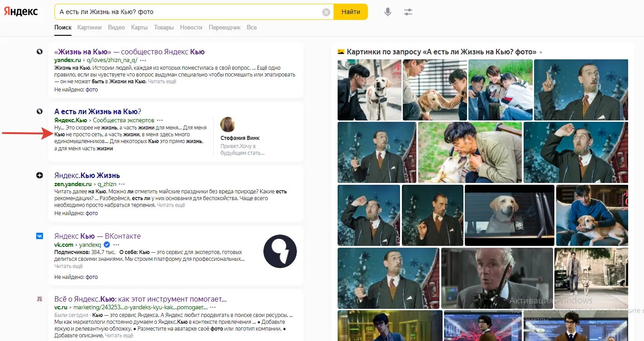
Task: Open Всё о Яндекс.Кью: как этот инструмент помогает link
Action: (x=140, y=299)
